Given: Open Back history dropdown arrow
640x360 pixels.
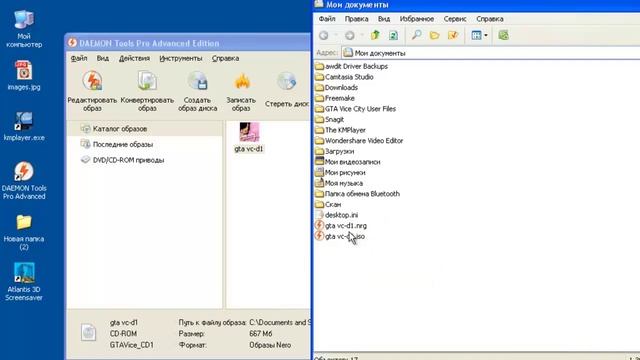Looking at the screenshot, I should [336, 36].
